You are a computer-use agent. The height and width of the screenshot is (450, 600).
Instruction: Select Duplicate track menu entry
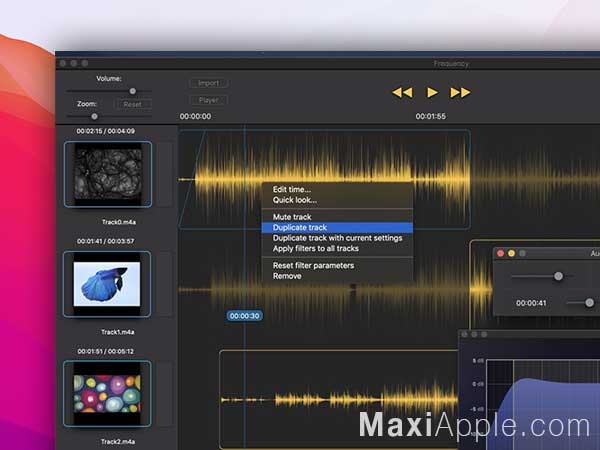337,228
